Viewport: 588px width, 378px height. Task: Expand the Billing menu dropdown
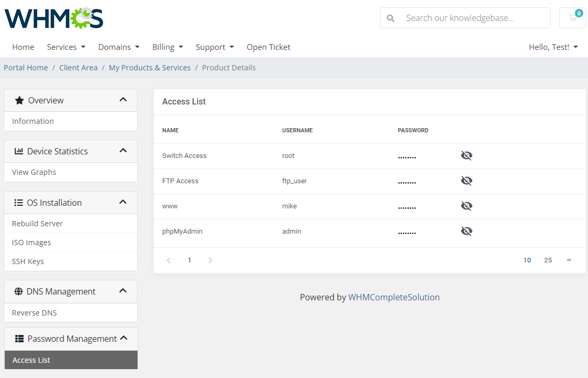(x=167, y=47)
